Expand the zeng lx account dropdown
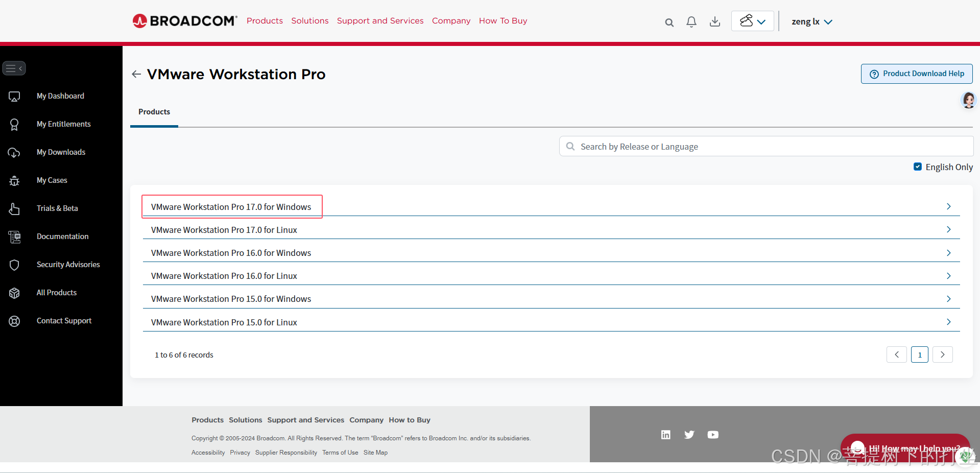Viewport: 980px width, 473px height. [x=811, y=21]
